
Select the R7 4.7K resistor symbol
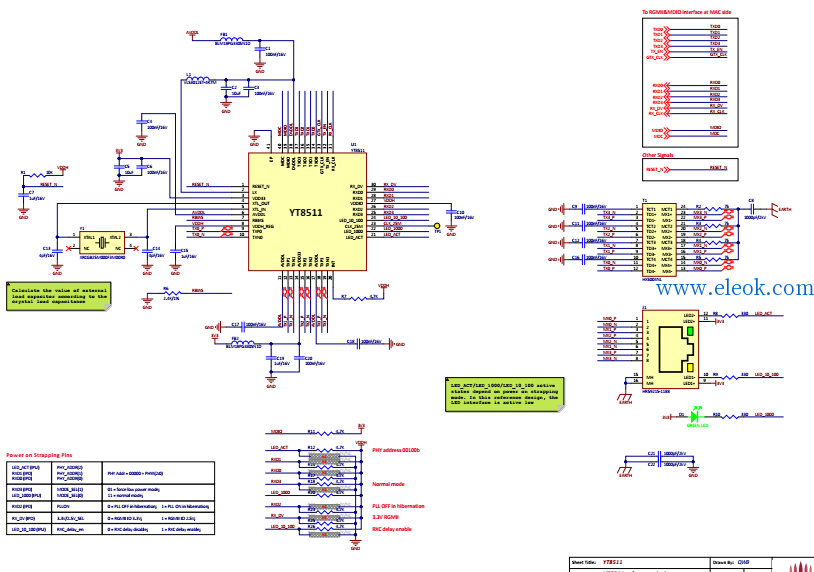tap(359, 298)
